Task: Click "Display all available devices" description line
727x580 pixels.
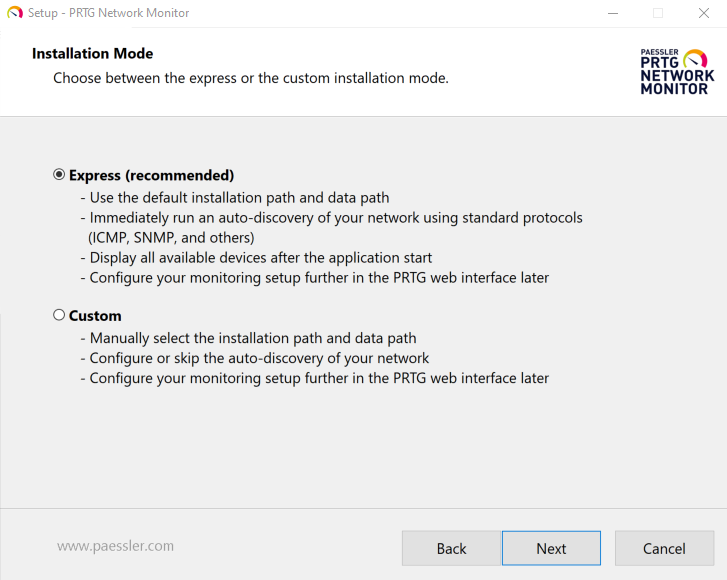Action: [260, 257]
